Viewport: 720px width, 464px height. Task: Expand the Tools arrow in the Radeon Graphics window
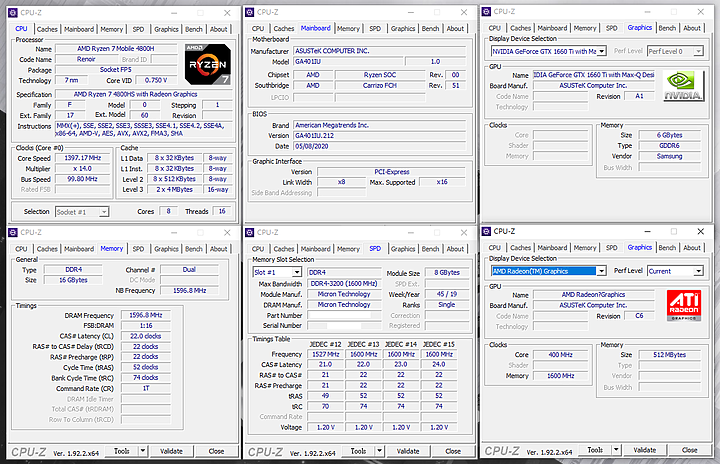[x=616, y=450]
